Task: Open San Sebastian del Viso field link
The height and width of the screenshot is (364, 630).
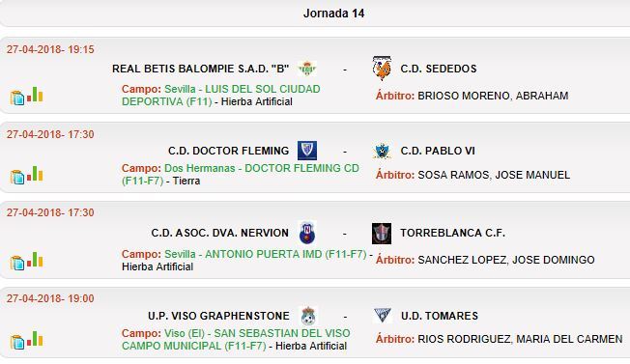Action: coord(236,340)
